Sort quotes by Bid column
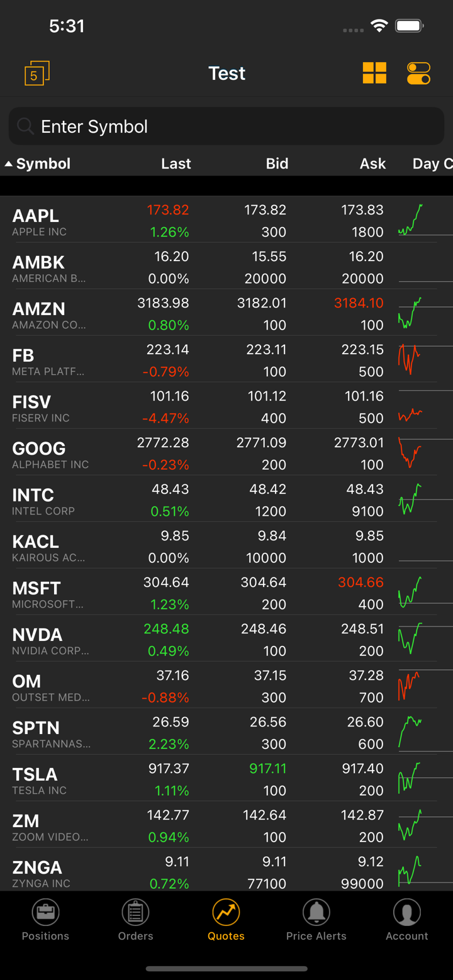The image size is (453, 980). [x=277, y=164]
